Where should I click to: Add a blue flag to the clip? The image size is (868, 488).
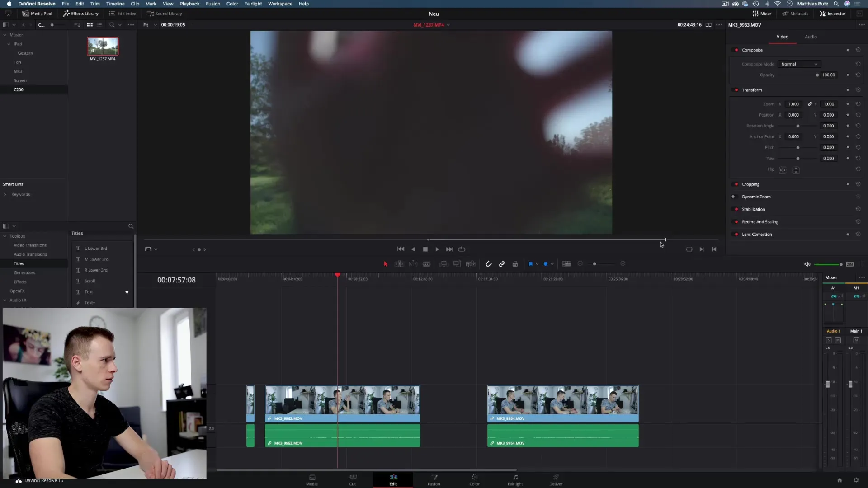click(x=530, y=264)
